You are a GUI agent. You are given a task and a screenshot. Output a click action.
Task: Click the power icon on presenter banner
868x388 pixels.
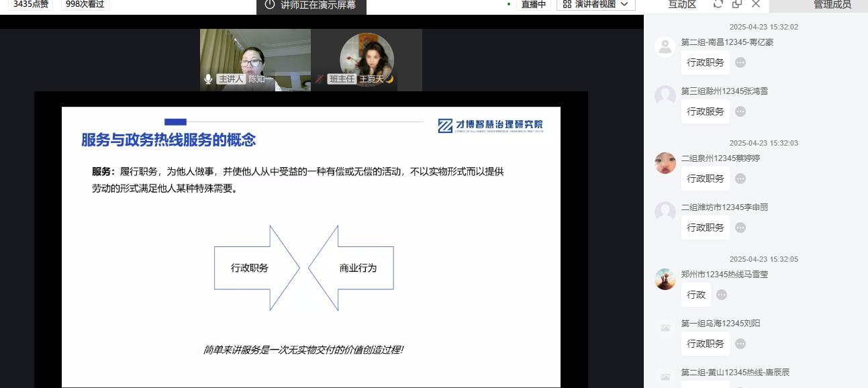(x=270, y=5)
